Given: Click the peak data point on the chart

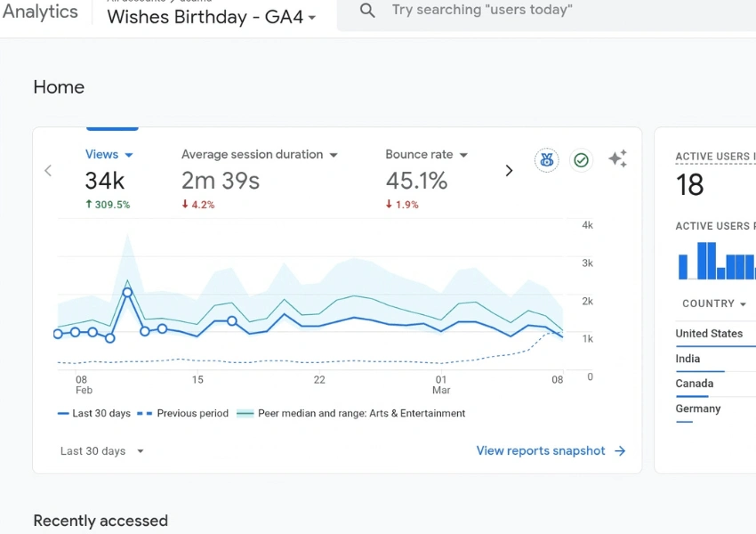Looking at the screenshot, I should (127, 292).
